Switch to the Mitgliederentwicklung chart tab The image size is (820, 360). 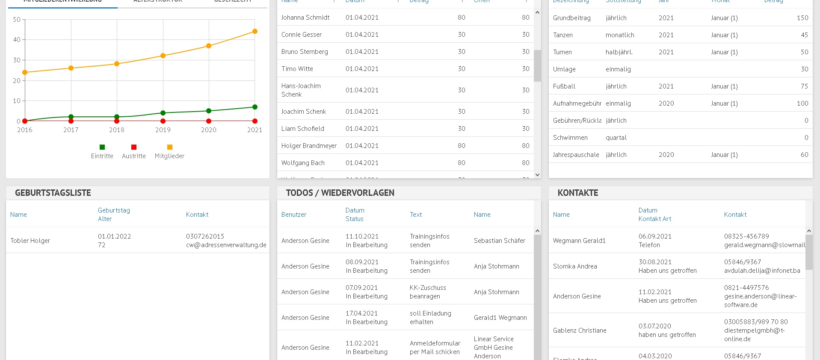[x=62, y=2]
